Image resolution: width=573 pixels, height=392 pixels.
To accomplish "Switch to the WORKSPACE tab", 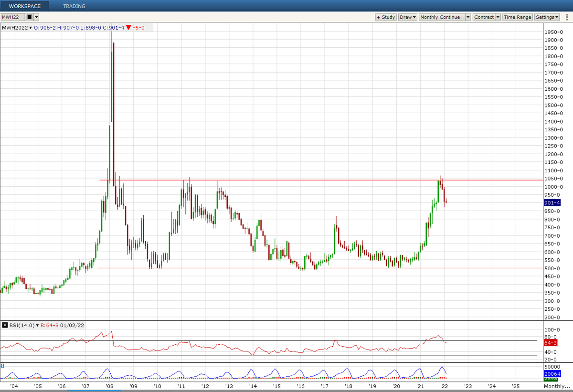I will click(24, 6).
